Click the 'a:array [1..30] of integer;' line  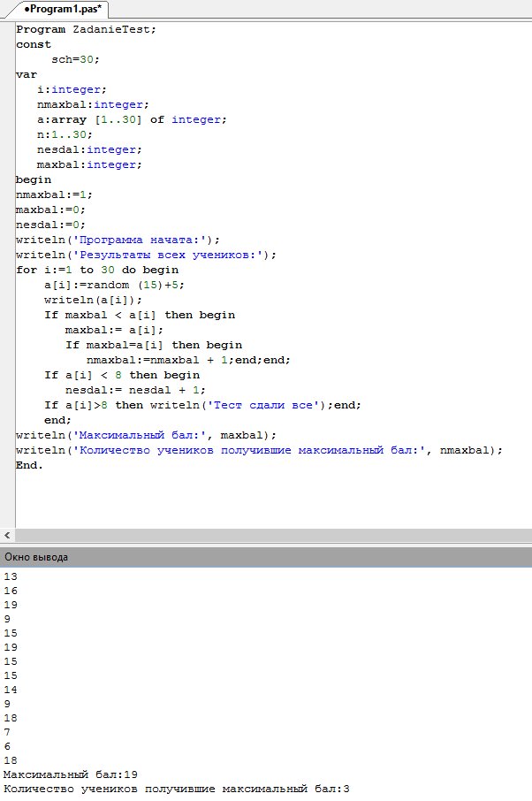point(132,119)
